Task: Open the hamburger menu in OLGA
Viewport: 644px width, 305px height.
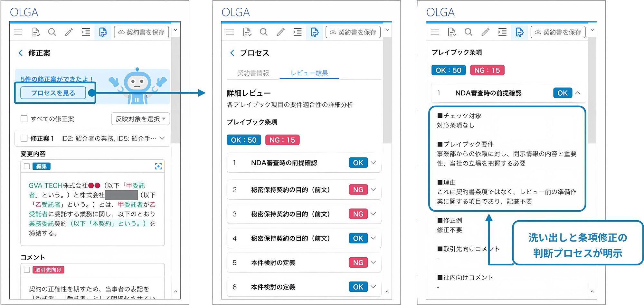Action: 18,32
